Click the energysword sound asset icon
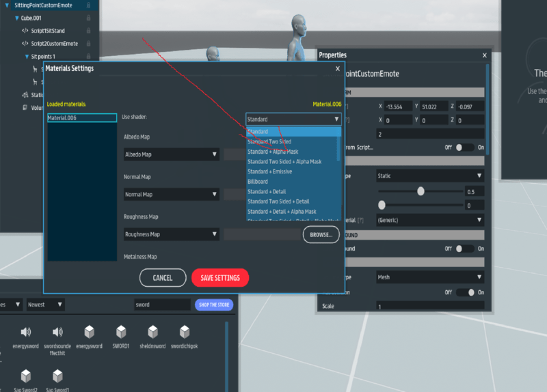 coord(25,332)
